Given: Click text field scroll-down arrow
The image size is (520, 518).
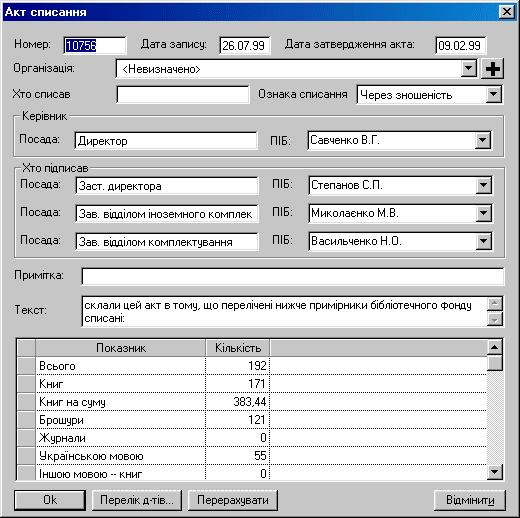Looking at the screenshot, I should coord(495,320).
